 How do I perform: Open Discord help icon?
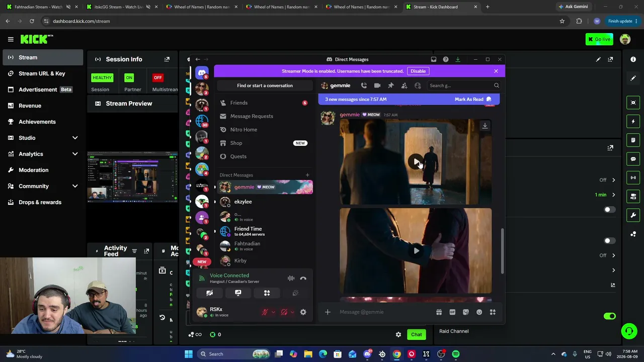(x=446, y=59)
